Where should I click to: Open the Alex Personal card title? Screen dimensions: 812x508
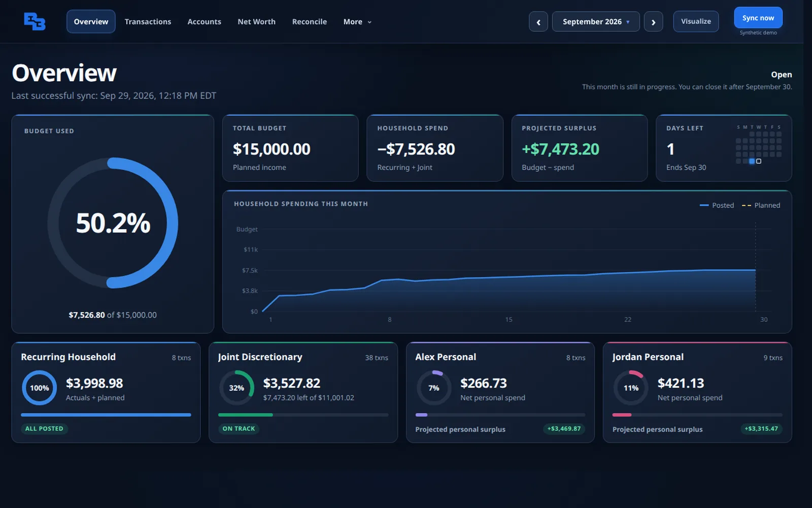pyautogui.click(x=446, y=357)
